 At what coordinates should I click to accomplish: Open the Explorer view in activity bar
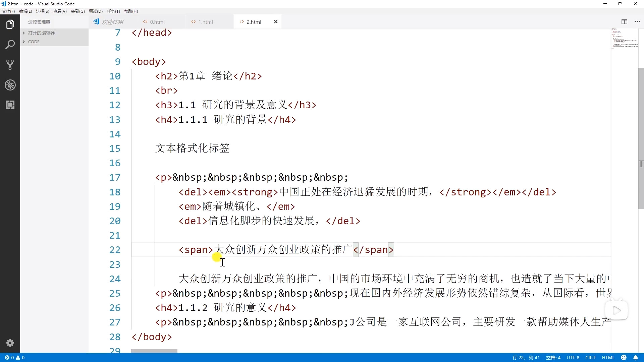pos(10,24)
